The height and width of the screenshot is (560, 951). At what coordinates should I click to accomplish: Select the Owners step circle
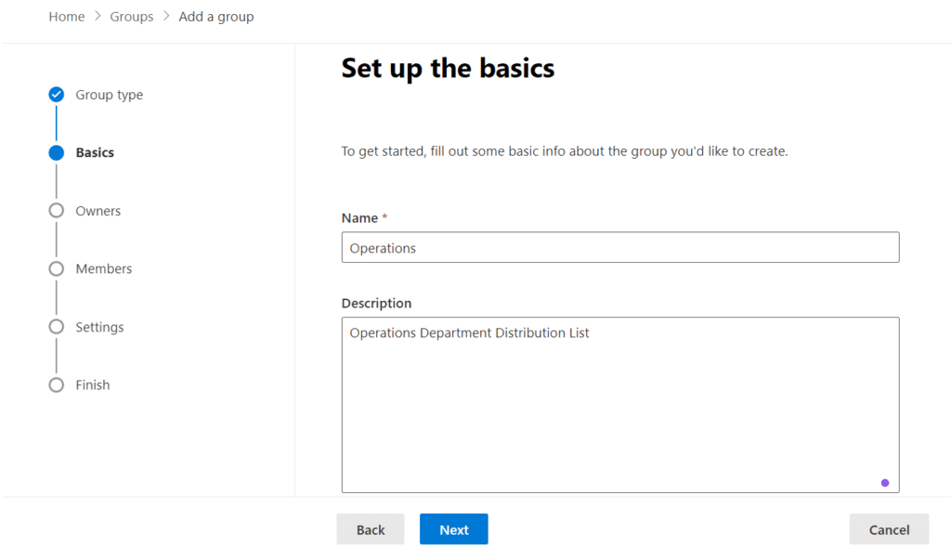(x=57, y=211)
